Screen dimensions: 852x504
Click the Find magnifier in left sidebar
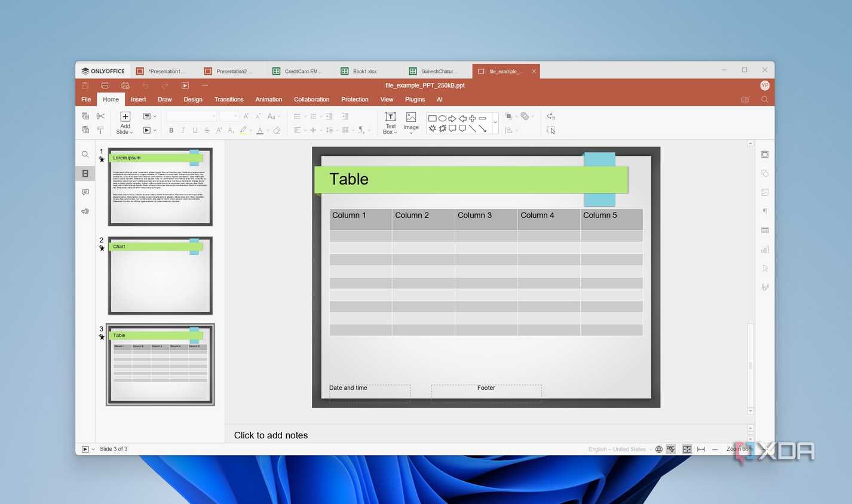85,155
